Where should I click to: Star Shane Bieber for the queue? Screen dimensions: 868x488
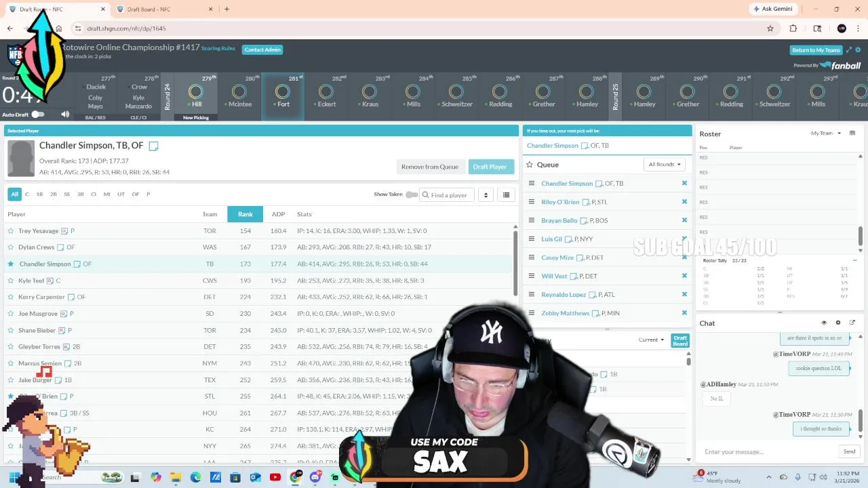(x=11, y=330)
